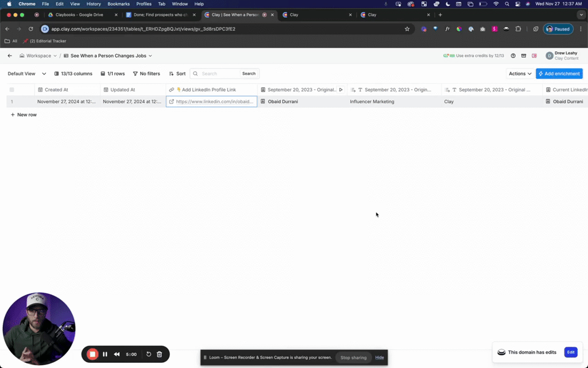Image resolution: width=588 pixels, height=368 pixels.
Task: Open LinkedIn link icon in row 1
Action: click(171, 102)
